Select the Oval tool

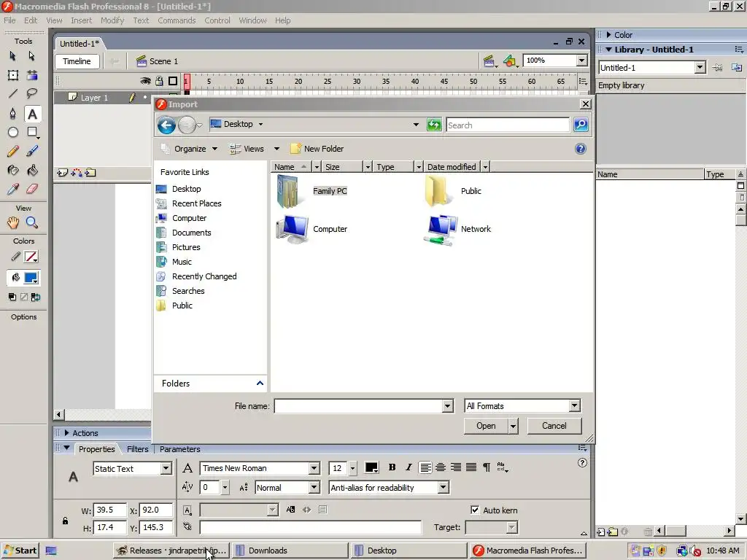tap(13, 133)
